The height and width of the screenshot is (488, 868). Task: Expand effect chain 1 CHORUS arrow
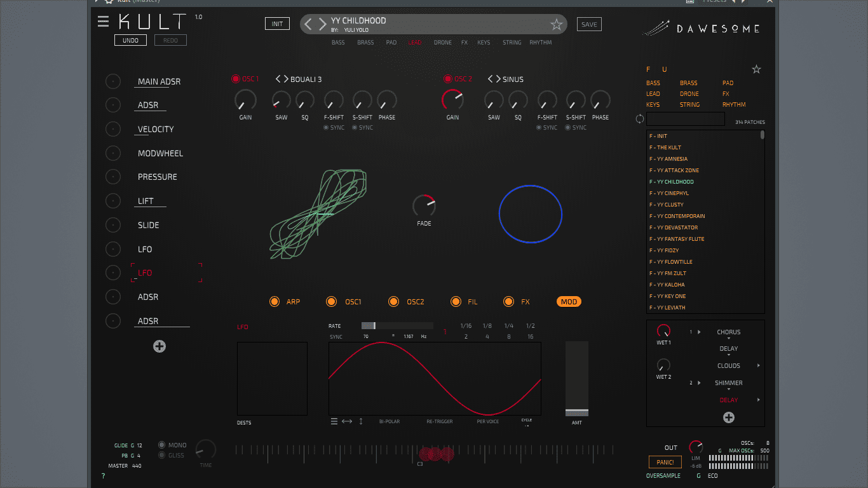coord(699,332)
